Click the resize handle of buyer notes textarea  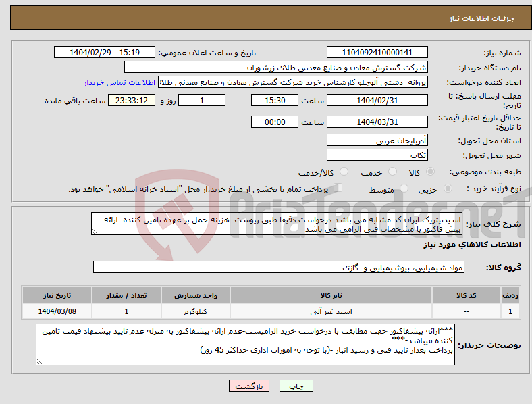[x=39, y=362]
